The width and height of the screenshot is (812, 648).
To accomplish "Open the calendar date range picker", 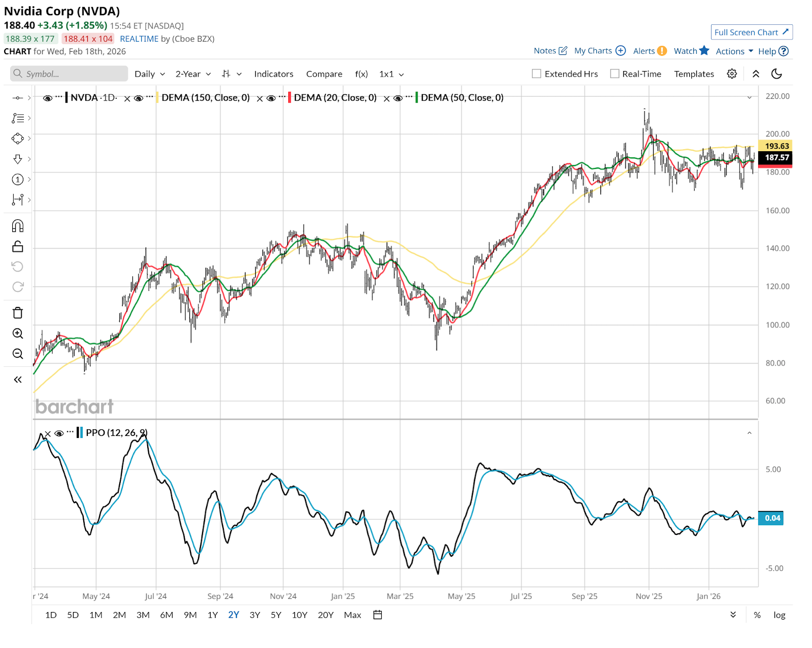I will tap(378, 615).
